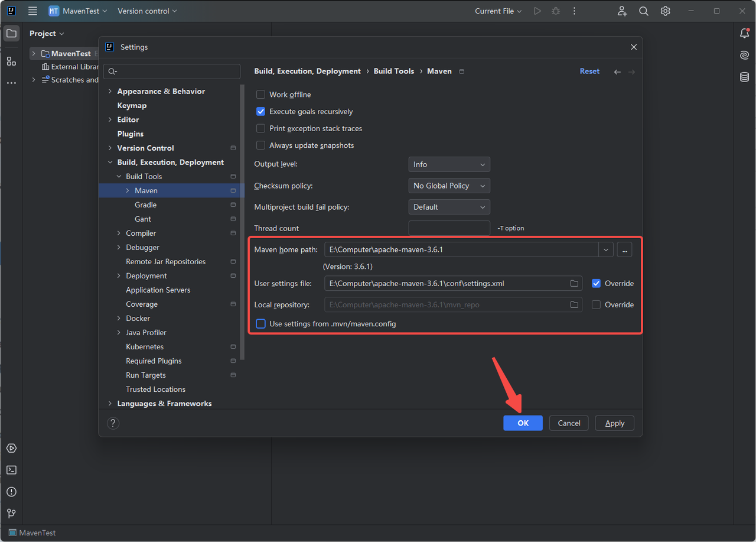This screenshot has width=756, height=542.
Task: Click the Thread count input field
Action: 449,228
